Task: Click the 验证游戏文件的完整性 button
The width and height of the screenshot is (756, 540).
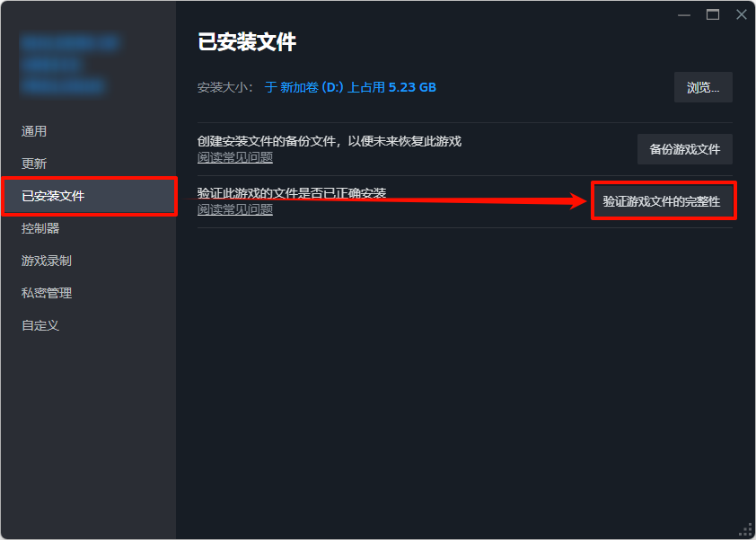Action: click(x=662, y=201)
